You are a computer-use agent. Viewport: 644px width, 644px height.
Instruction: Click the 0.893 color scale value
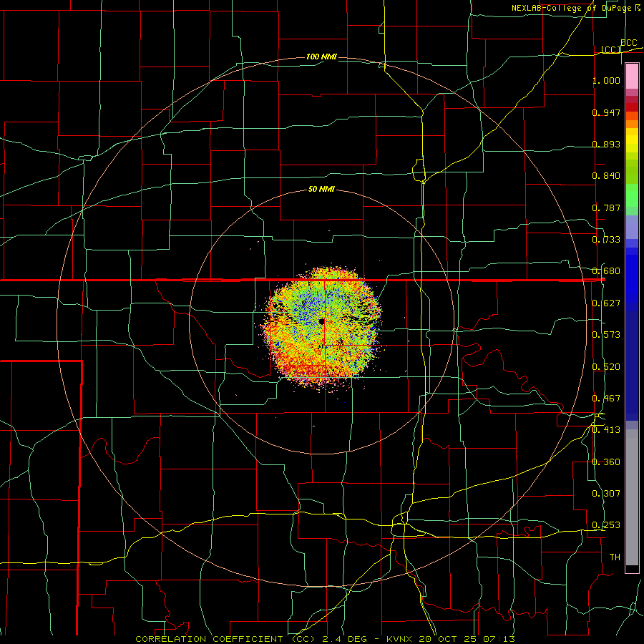pos(606,144)
